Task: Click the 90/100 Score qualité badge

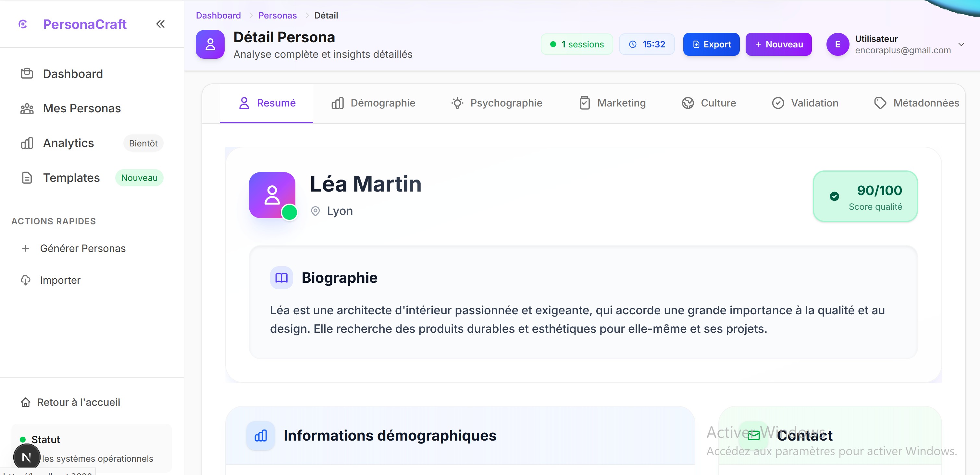Action: point(865,196)
